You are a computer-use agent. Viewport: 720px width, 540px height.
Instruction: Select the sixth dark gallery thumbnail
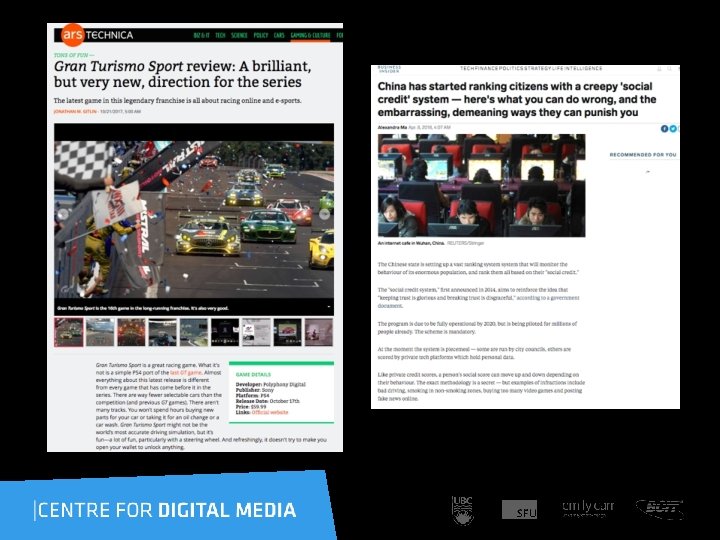pyautogui.click(x=225, y=332)
